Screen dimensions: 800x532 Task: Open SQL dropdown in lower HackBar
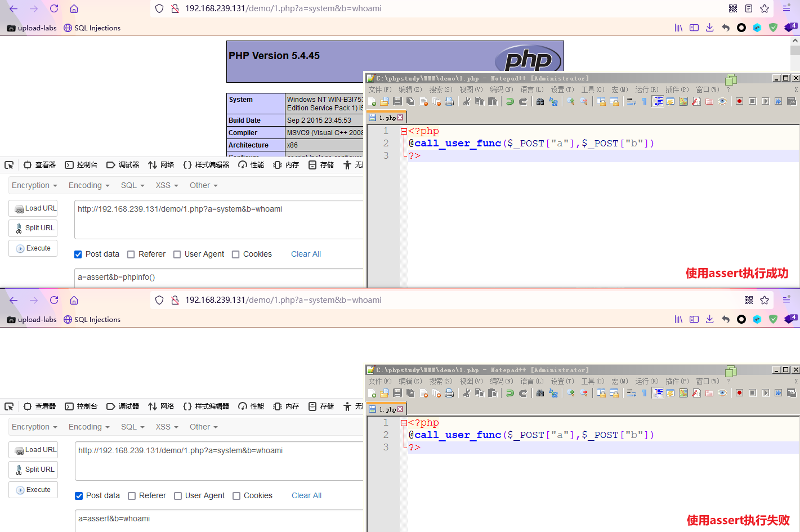point(133,427)
